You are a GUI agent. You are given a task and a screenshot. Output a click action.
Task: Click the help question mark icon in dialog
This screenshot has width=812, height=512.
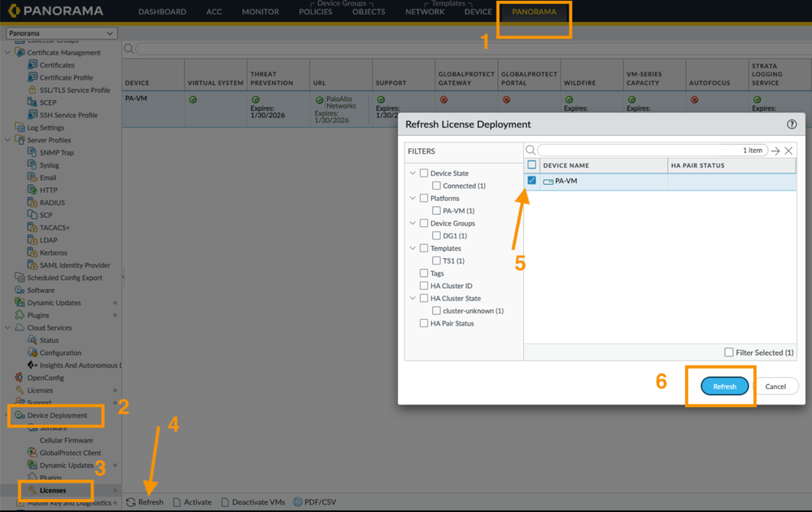click(791, 125)
